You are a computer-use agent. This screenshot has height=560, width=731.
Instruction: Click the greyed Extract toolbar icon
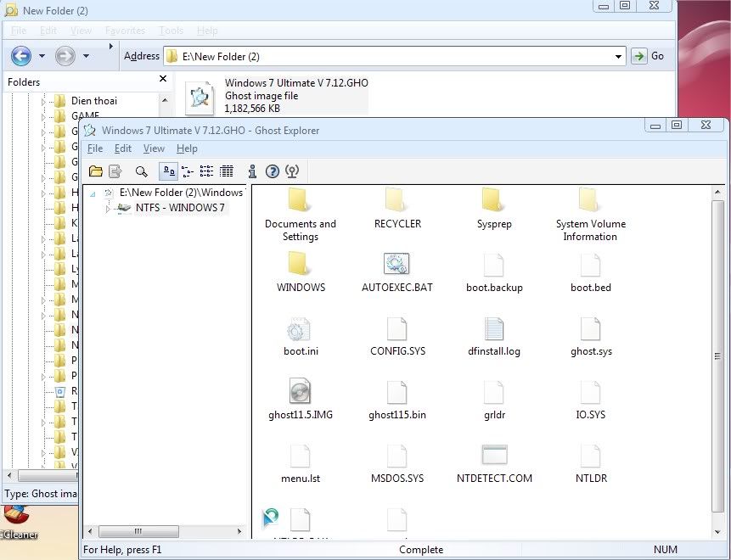(x=115, y=171)
